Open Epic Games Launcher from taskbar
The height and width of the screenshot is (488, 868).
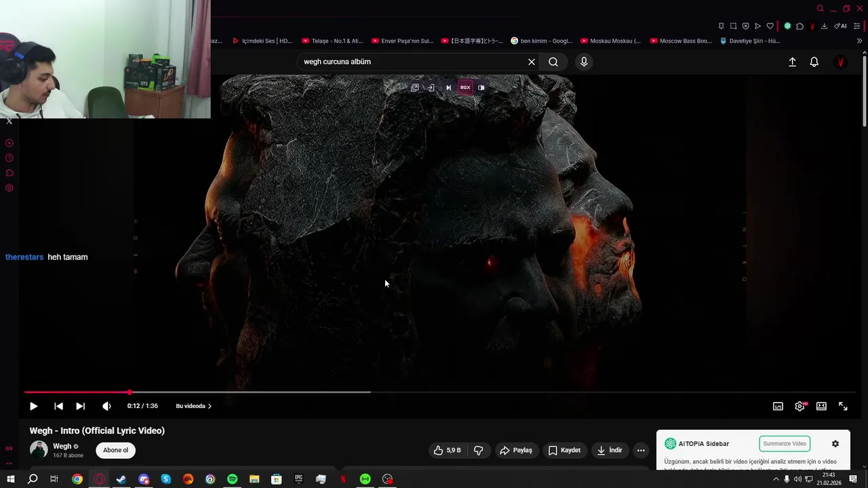coord(298,479)
